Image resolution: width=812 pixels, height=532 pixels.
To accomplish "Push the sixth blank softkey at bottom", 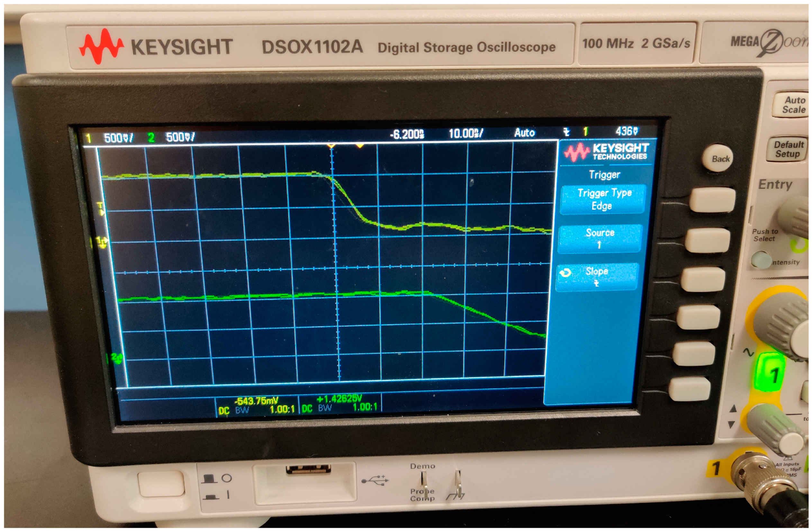I will tap(689, 389).
